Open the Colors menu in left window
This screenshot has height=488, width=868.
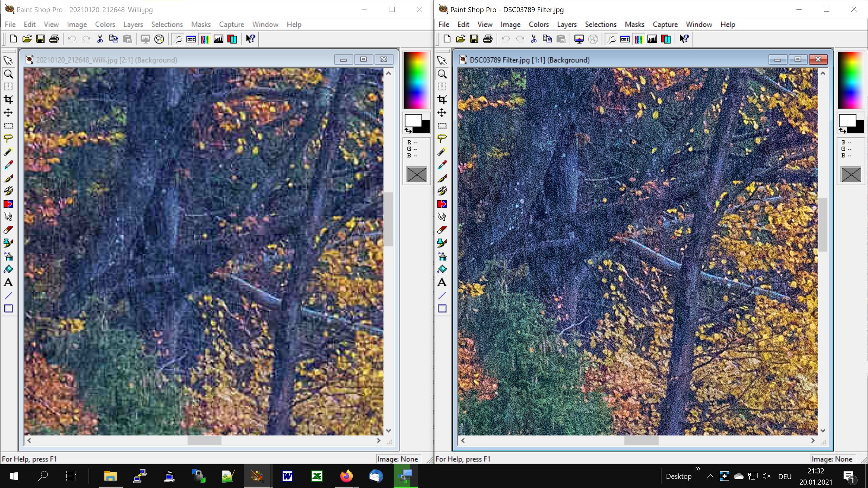point(105,24)
